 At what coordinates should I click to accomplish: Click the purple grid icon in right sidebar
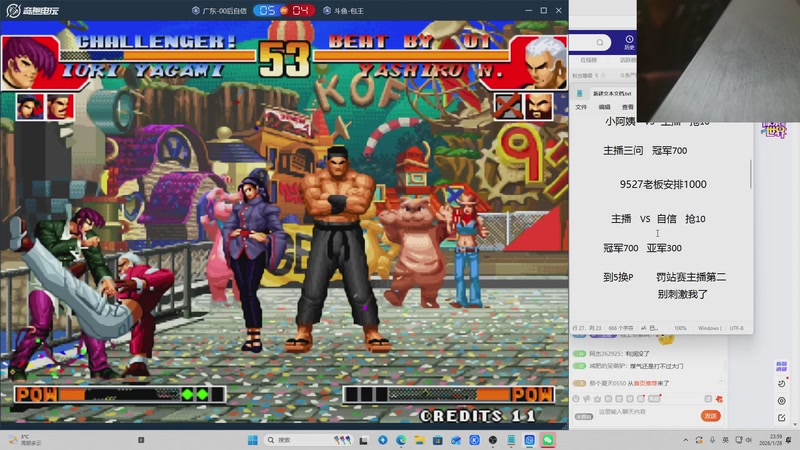(781, 366)
